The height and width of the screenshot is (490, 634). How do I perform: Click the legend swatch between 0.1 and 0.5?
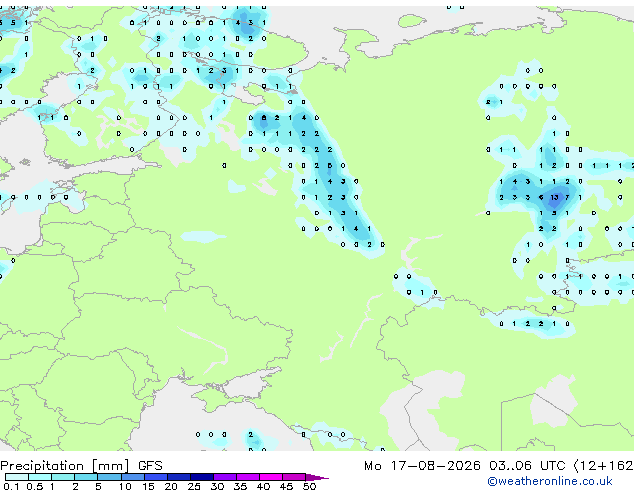[x=17, y=477]
